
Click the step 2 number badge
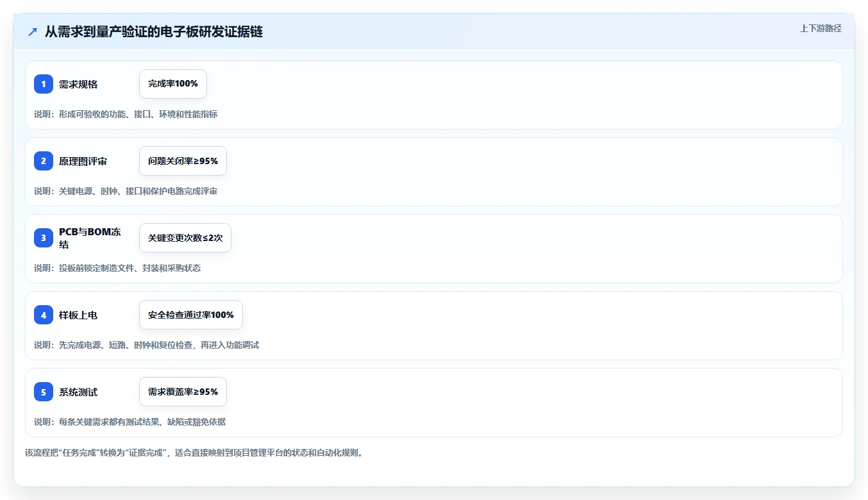pyautogui.click(x=44, y=161)
